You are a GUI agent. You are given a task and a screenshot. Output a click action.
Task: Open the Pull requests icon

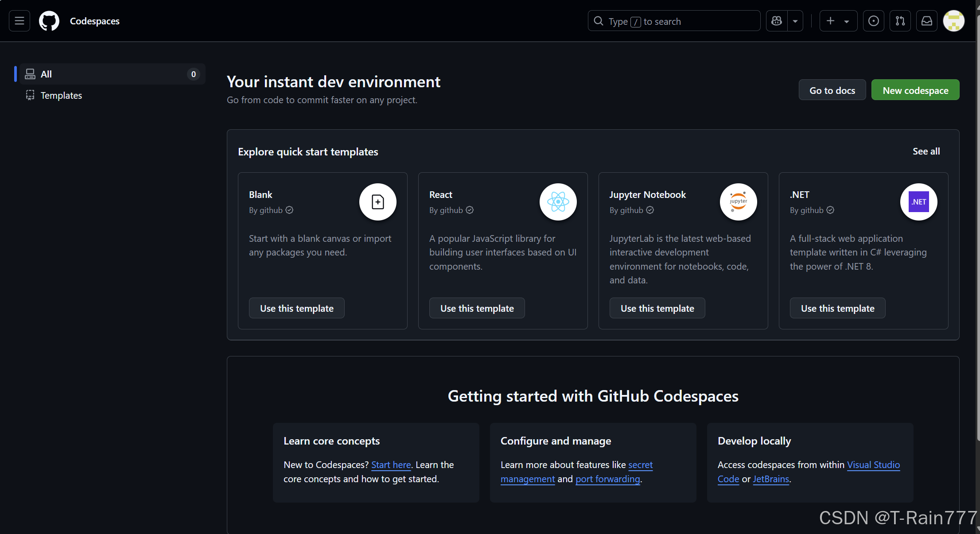(x=900, y=21)
